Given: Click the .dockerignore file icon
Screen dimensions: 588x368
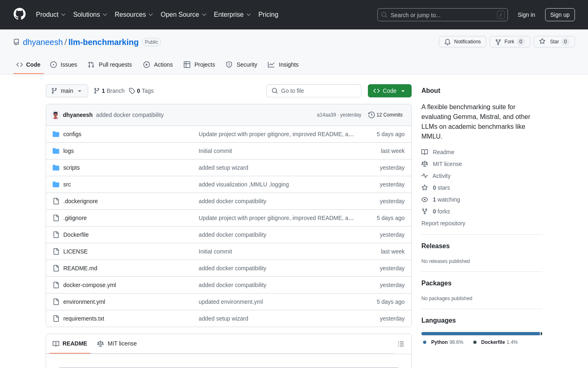Looking at the screenshot, I should (x=56, y=201).
